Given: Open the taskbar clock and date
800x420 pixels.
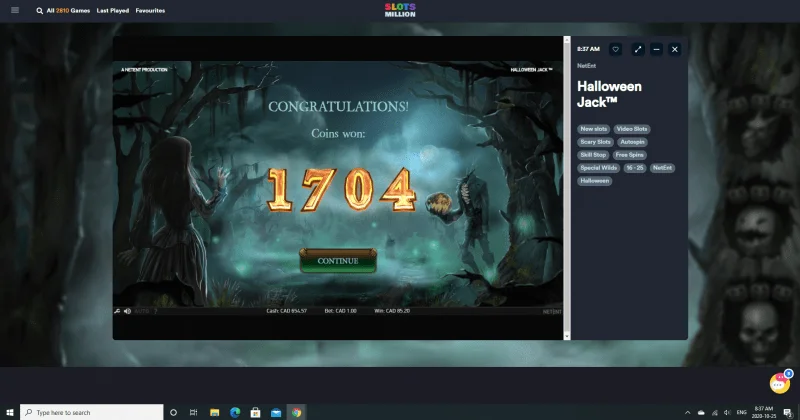Looking at the screenshot, I should [763, 412].
